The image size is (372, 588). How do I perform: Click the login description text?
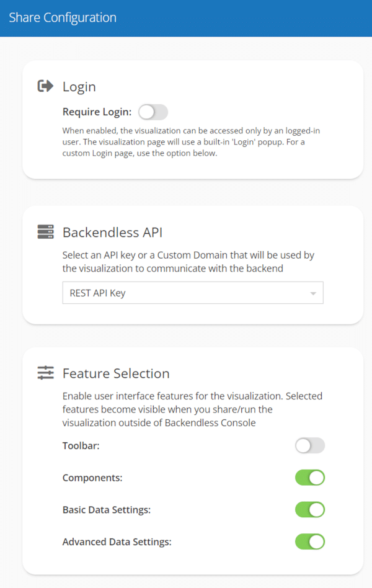(x=191, y=142)
